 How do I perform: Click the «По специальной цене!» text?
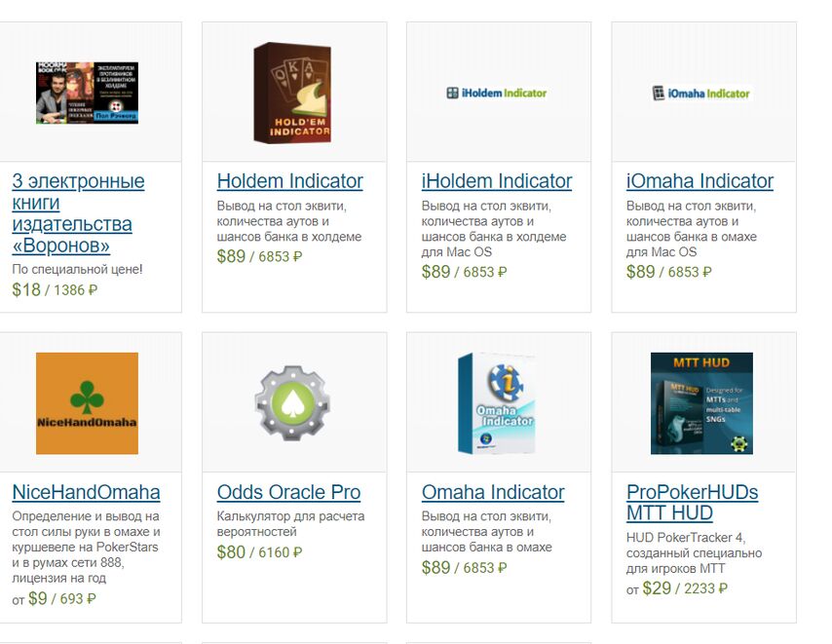pos(78,270)
